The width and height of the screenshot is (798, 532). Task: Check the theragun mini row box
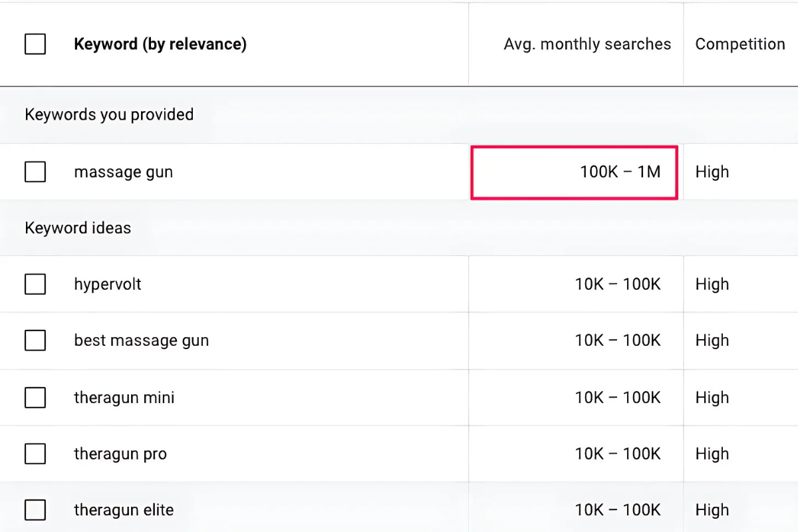[35, 398]
